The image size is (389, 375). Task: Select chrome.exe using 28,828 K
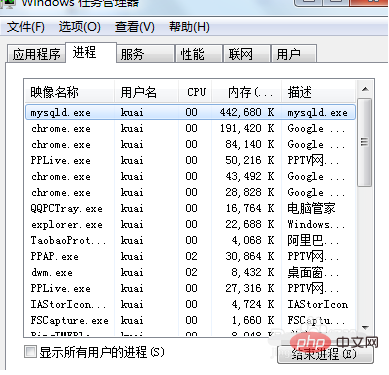(190, 192)
